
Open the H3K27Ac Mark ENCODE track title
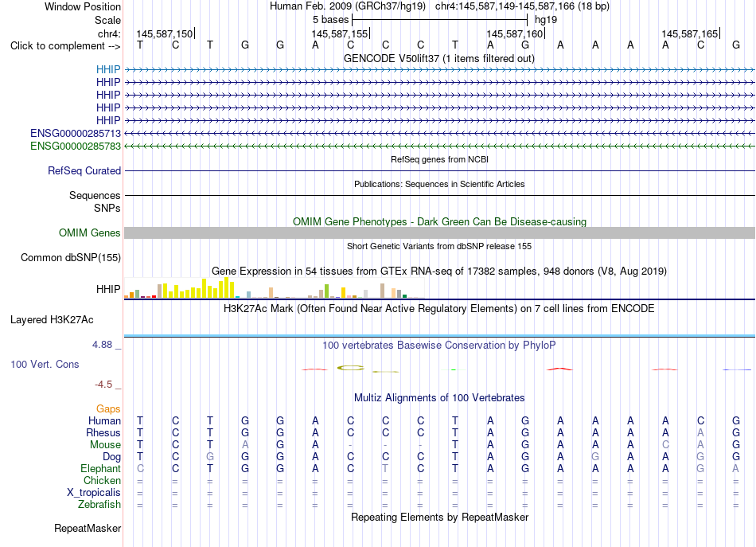439,309
